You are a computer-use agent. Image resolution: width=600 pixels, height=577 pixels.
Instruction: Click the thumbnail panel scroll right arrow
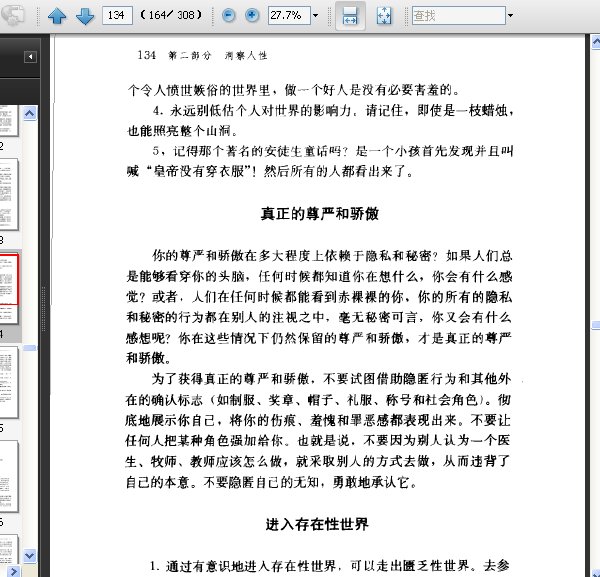click(14, 572)
